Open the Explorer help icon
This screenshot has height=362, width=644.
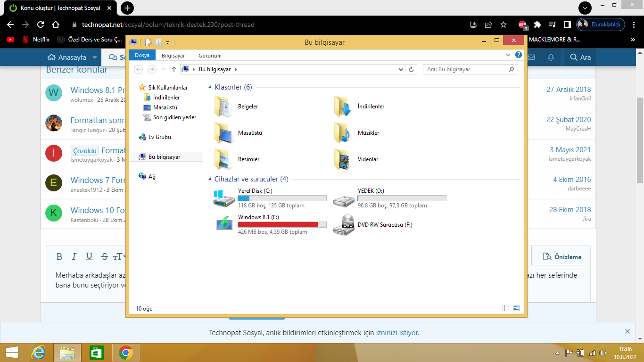tap(519, 55)
